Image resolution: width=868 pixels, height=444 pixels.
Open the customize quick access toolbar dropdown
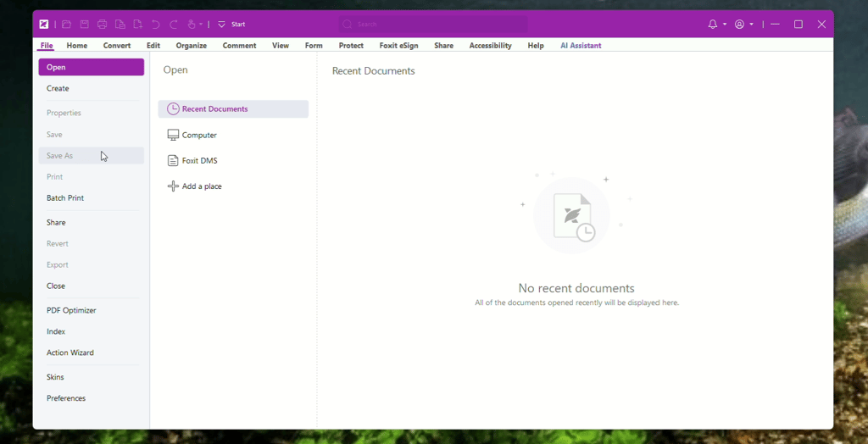(x=221, y=25)
